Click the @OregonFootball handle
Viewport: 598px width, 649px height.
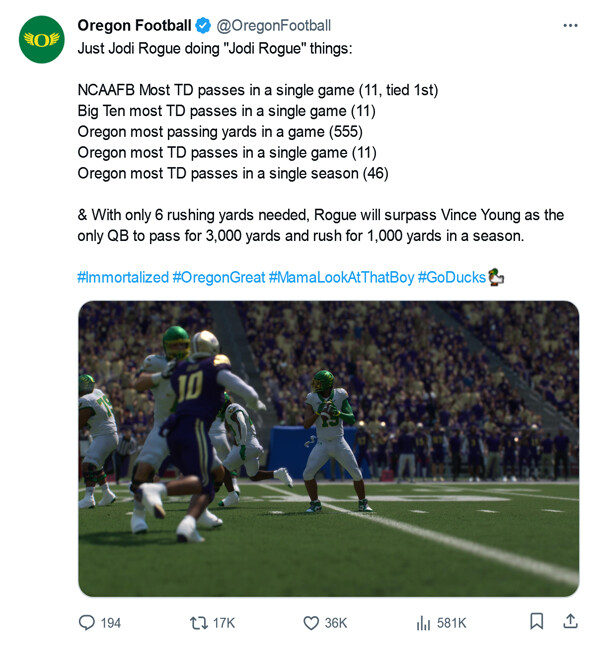tap(274, 26)
